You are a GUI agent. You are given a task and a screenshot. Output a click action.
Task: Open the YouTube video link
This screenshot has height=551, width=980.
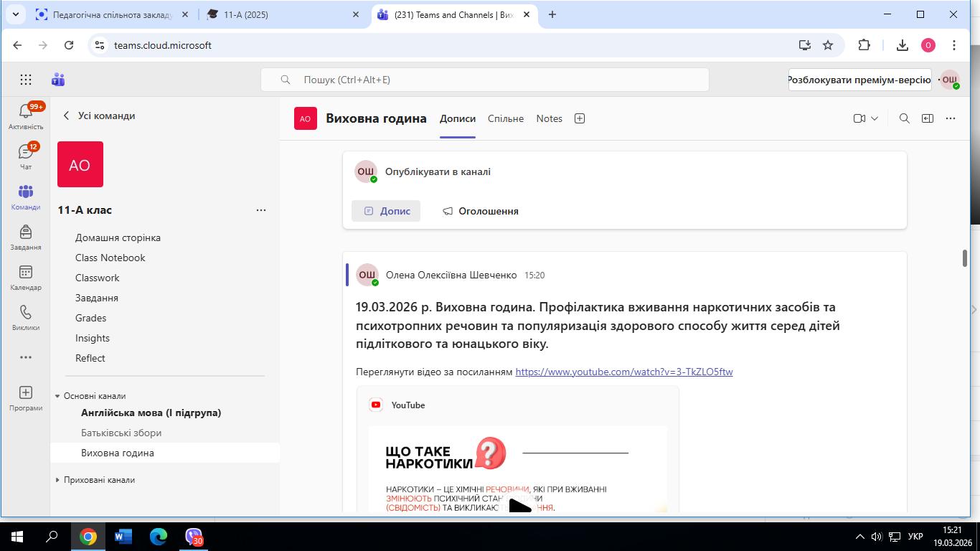(623, 372)
